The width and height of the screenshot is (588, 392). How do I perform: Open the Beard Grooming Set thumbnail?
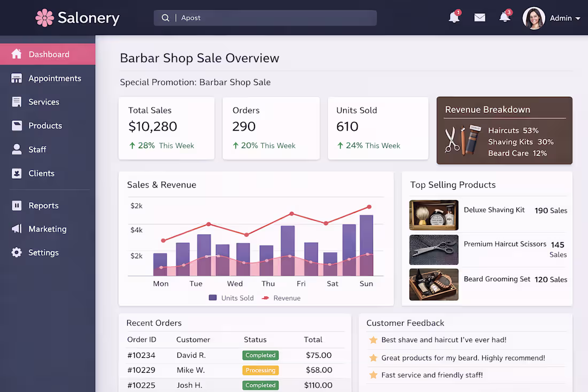point(434,285)
